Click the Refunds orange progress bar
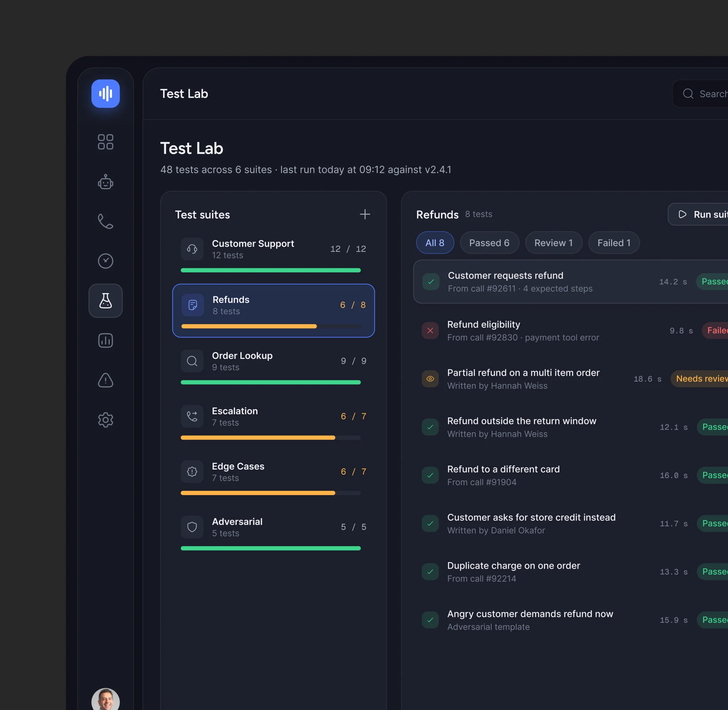This screenshot has width=728, height=710. 249,326
